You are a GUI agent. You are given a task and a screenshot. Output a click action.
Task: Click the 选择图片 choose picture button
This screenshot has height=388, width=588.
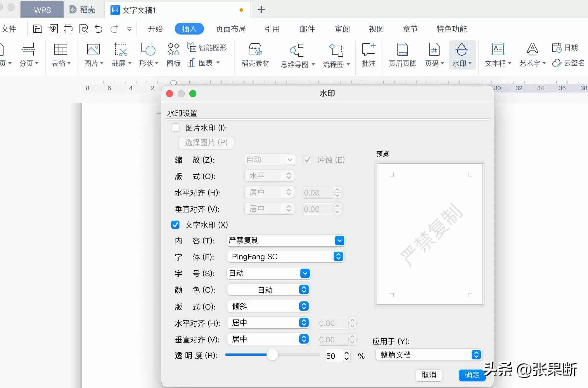(x=206, y=143)
